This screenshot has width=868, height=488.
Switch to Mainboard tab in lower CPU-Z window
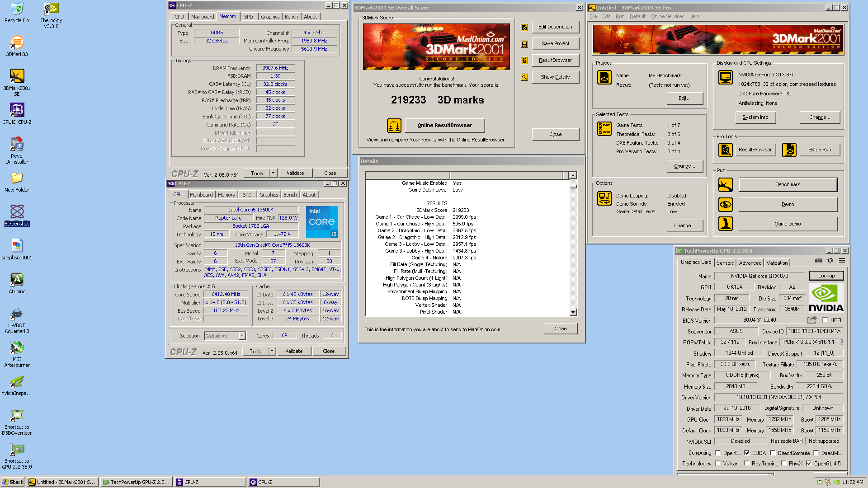click(x=201, y=195)
